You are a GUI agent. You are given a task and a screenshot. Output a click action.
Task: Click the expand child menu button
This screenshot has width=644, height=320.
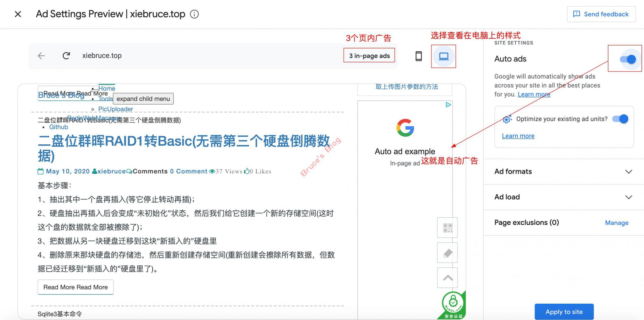pyautogui.click(x=143, y=99)
